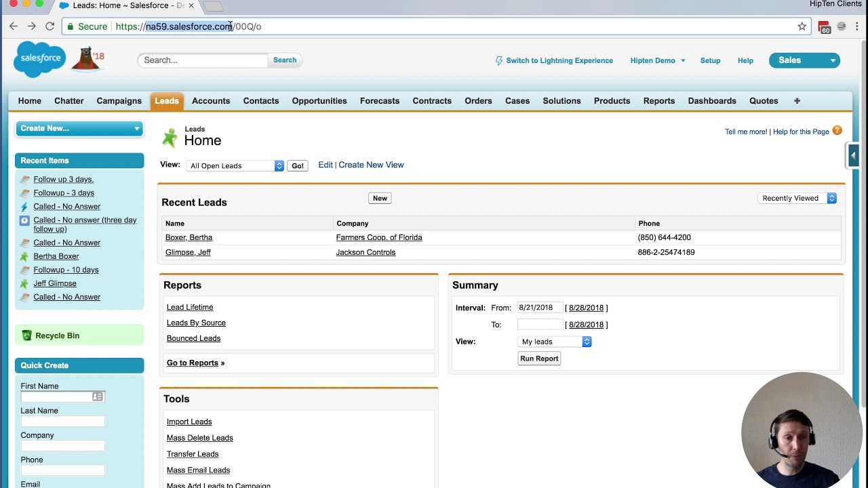868x488 pixels.
Task: Click the Bounced Leads report link
Action: click(193, 338)
